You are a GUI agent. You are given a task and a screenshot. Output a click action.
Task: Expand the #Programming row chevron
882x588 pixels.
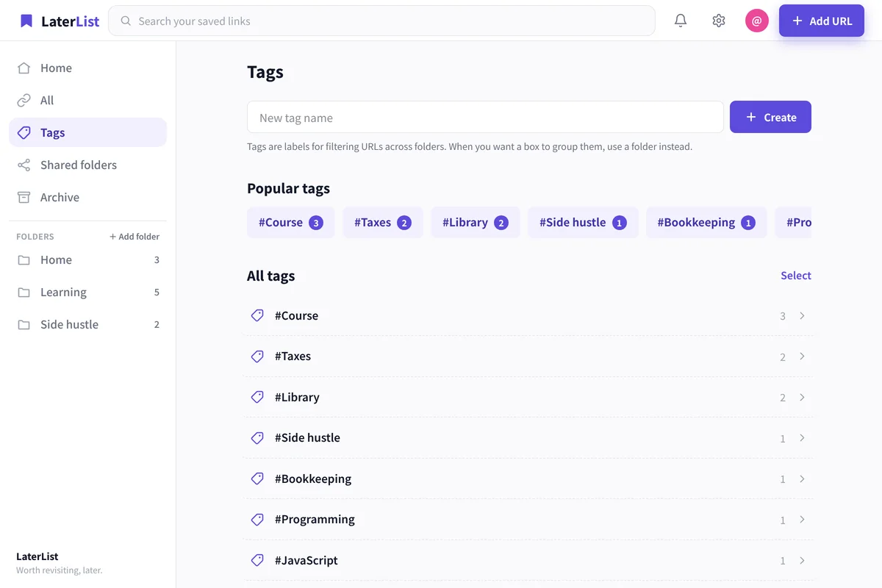(802, 519)
